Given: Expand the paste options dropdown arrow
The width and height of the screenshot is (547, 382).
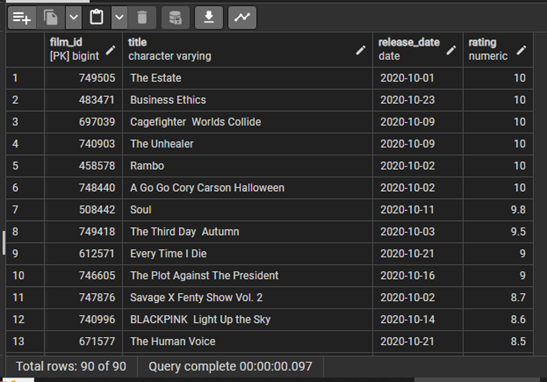Looking at the screenshot, I should click(119, 17).
